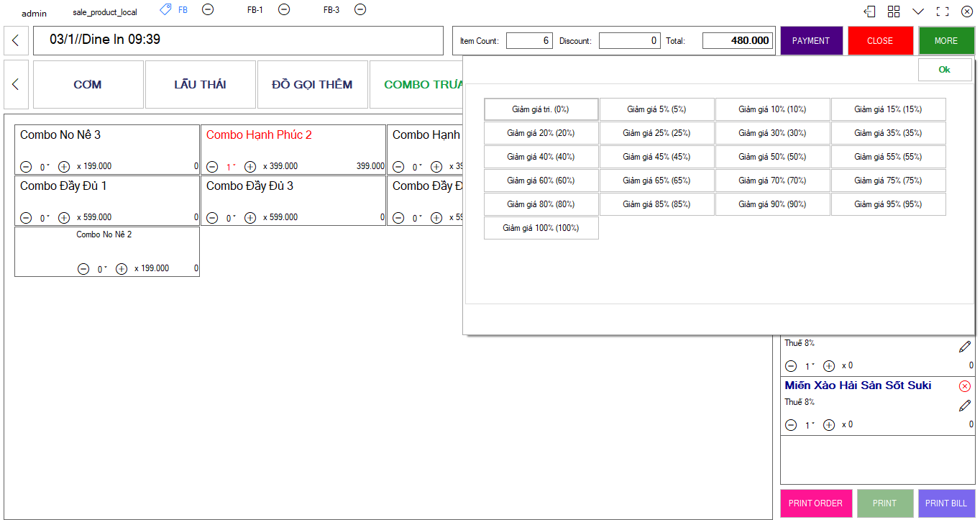Open the four-square grid view icon
The width and height of the screenshot is (980, 520).
pos(894,12)
